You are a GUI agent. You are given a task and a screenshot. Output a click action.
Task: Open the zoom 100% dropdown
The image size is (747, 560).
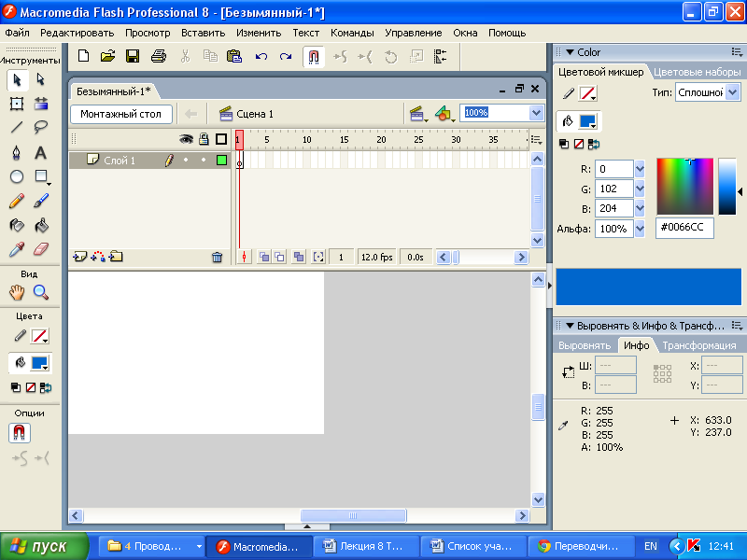(536, 113)
